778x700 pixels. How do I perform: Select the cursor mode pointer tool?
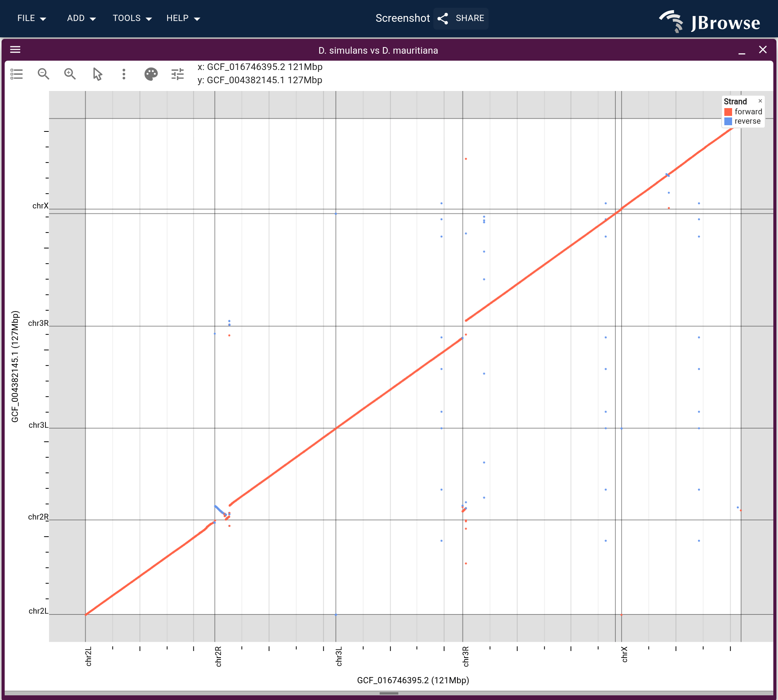[x=97, y=74]
